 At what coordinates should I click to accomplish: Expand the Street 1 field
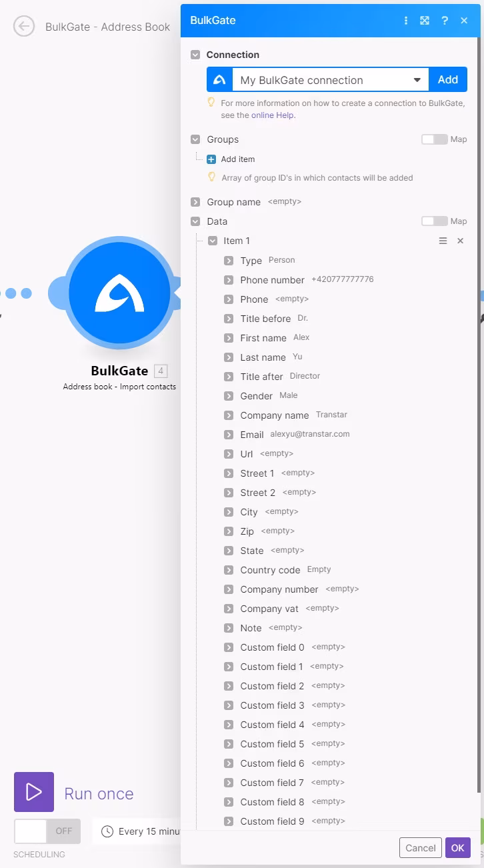229,473
